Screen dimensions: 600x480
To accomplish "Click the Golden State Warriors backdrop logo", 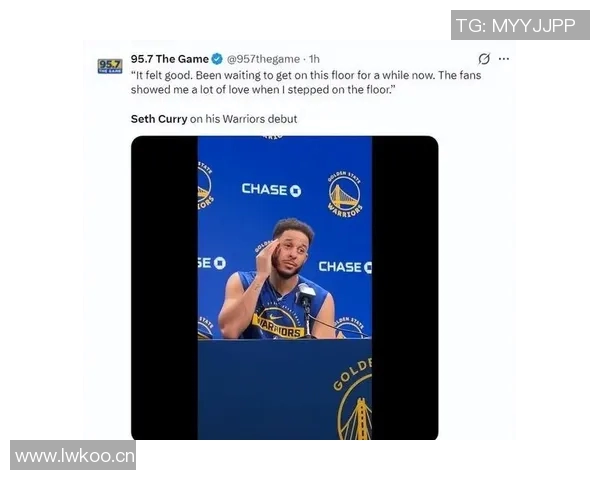I will (344, 195).
